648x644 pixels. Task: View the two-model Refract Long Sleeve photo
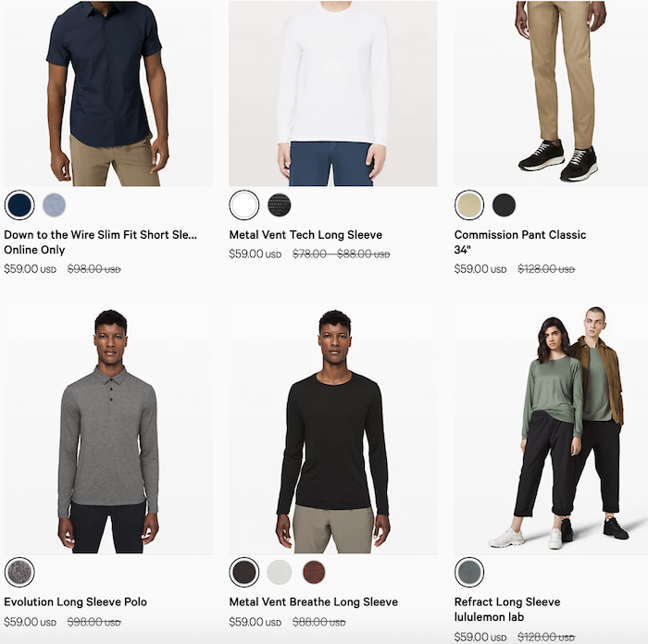(551, 428)
